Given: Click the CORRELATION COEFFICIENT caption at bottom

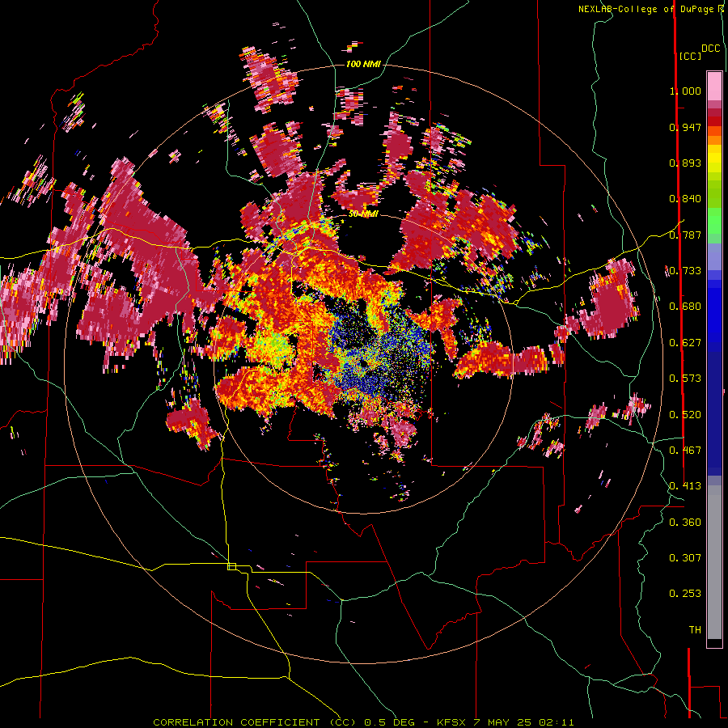Looking at the screenshot, I should [363, 722].
